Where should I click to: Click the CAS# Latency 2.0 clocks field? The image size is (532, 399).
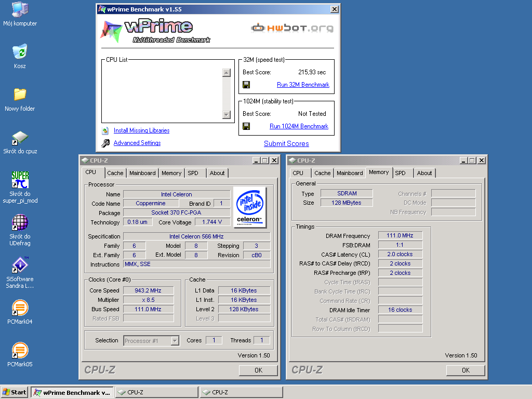tap(400, 254)
